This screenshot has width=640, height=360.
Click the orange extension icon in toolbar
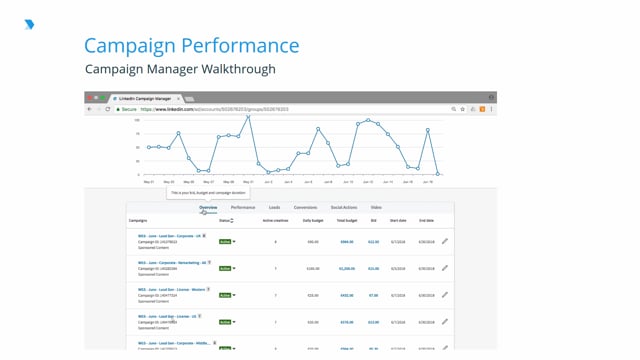click(482, 109)
